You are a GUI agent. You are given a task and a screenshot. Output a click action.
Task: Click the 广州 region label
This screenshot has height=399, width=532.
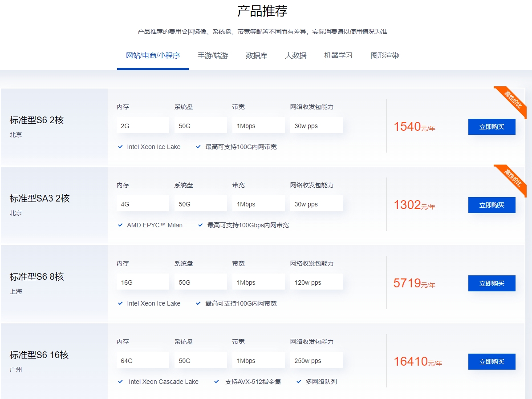[x=16, y=370]
